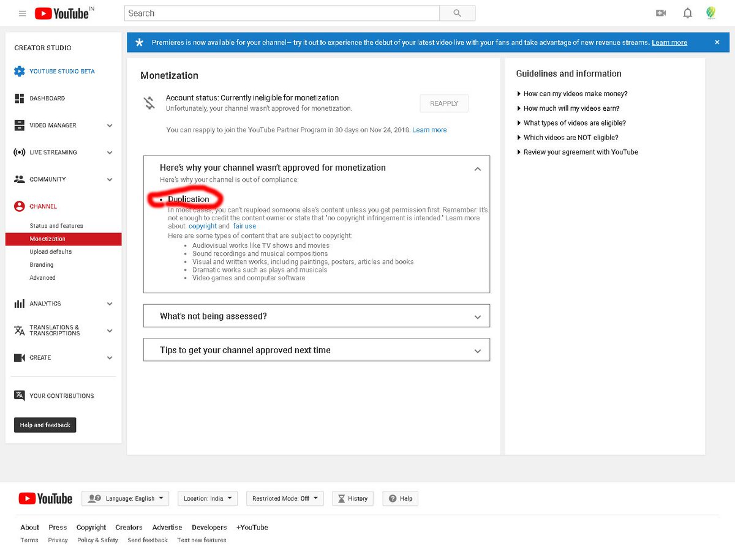
Task: Click the Dashboard icon in sidebar
Action: click(20, 98)
